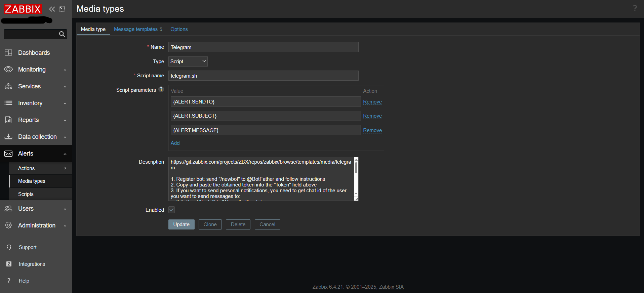Click the Data collection download icon
Image resolution: width=644 pixels, height=293 pixels.
(8, 137)
